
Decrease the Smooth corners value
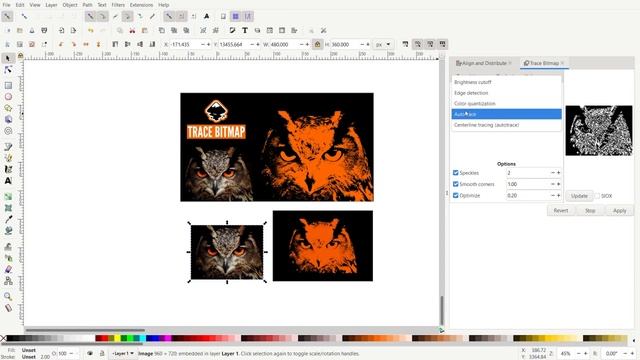coord(553,184)
